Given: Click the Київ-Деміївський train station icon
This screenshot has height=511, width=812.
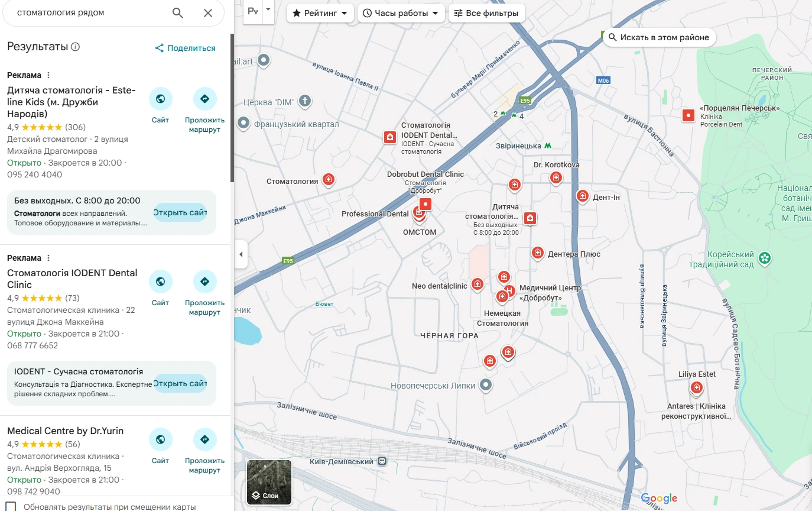Looking at the screenshot, I should point(382,461).
